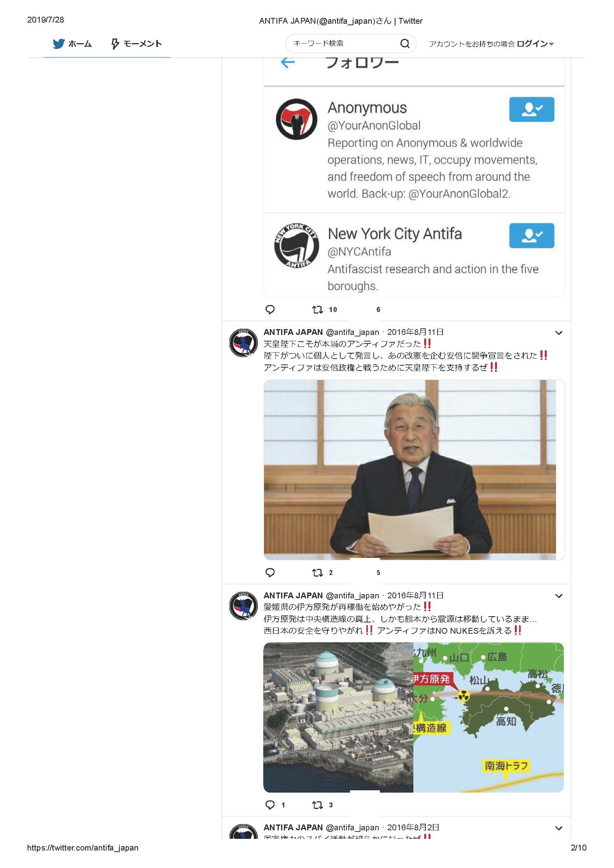Toggle following button for New York City Antifa
The image size is (614, 868).
click(532, 235)
